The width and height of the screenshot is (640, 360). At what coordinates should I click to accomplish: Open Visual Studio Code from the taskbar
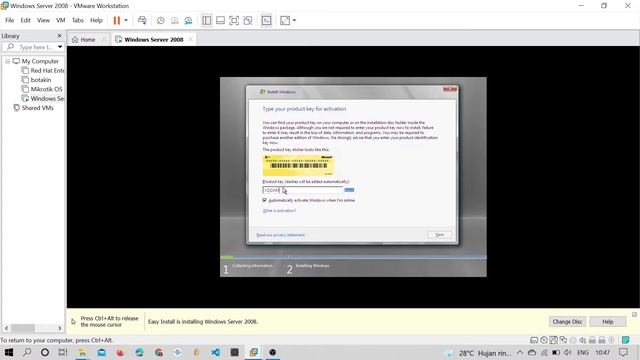216,352
